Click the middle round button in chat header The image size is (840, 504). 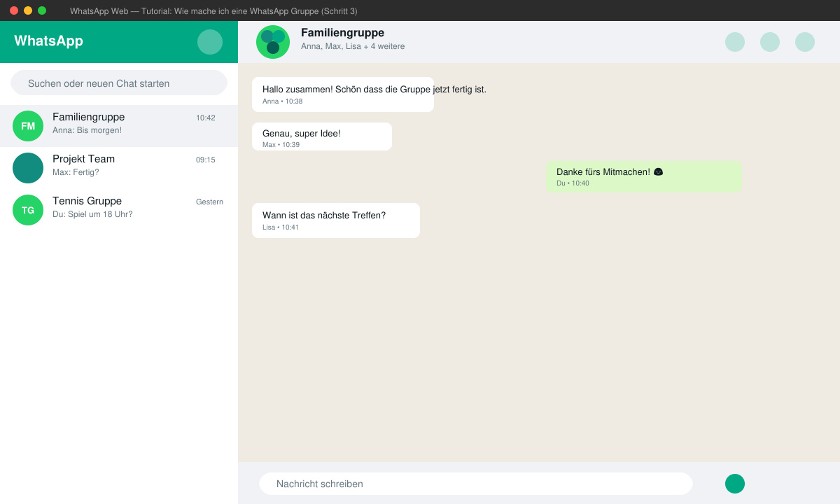pos(770,42)
